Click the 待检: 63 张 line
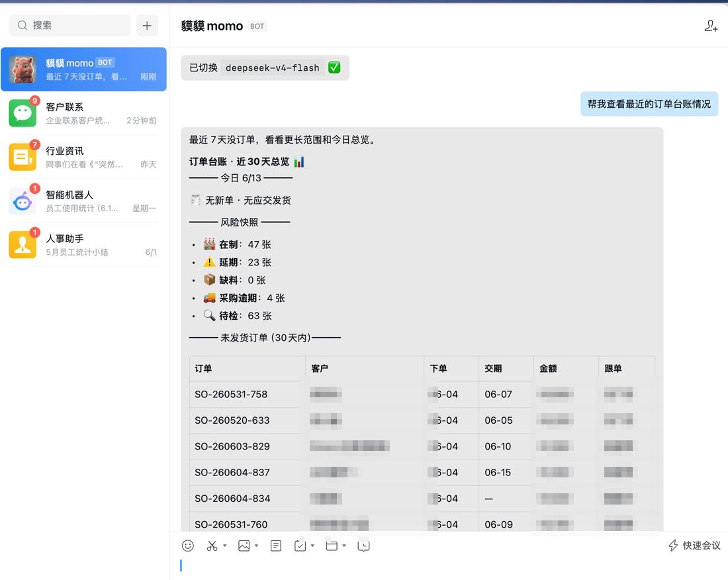The height and width of the screenshot is (580, 728). (237, 316)
